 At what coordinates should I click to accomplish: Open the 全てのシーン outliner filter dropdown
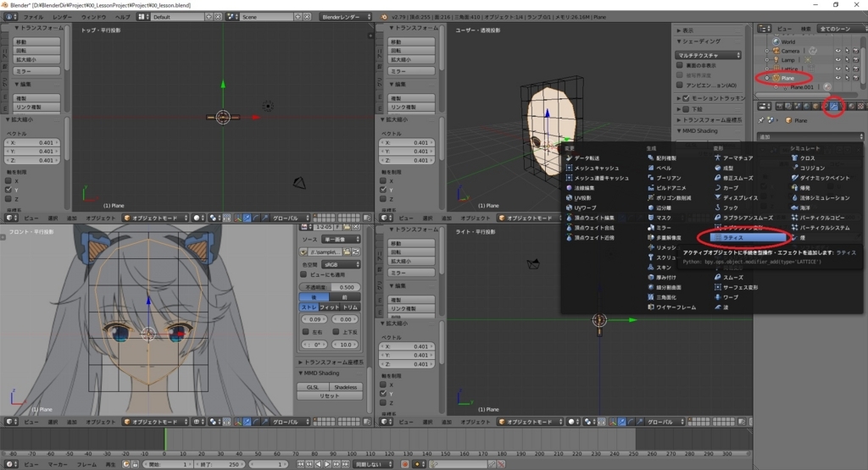[842, 29]
